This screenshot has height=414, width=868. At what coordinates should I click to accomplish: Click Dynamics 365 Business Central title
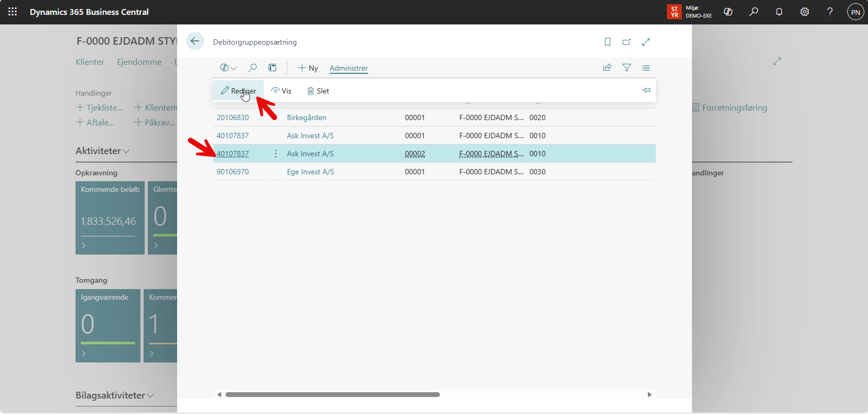89,12
